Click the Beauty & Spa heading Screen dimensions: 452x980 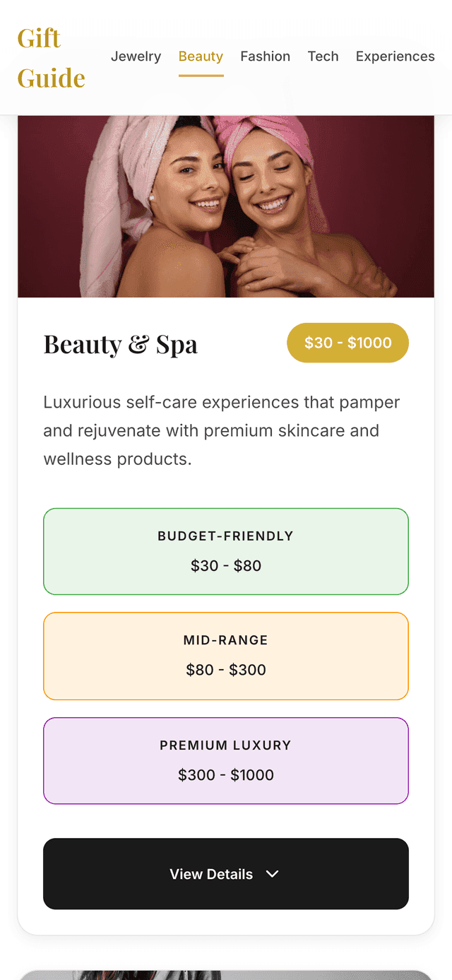click(x=121, y=344)
